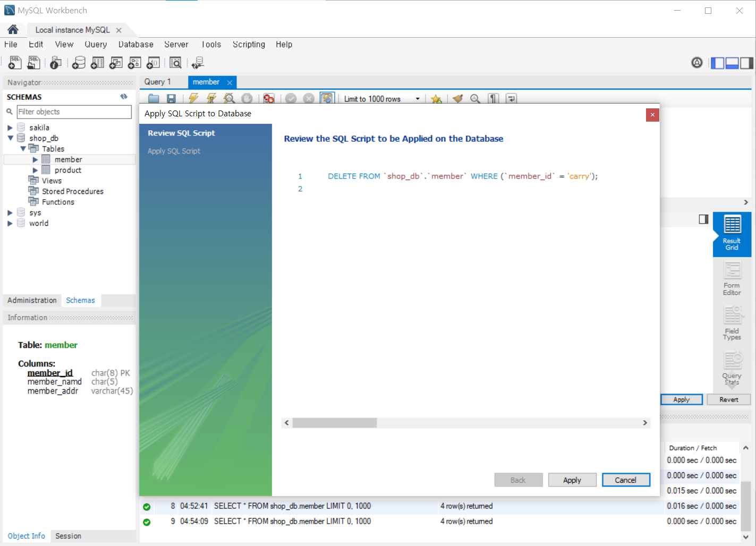This screenshot has height=546, width=756.
Task: Run explain plan magnifier icon
Action: click(229, 99)
